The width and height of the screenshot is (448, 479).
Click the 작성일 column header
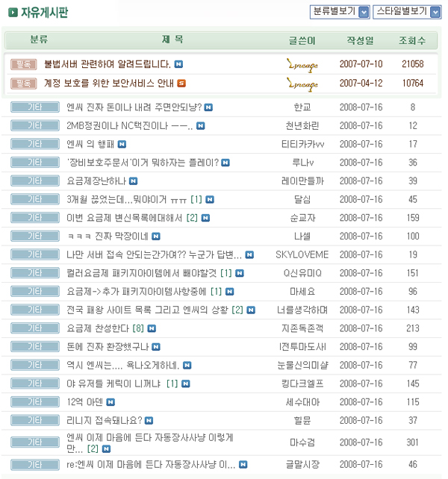(x=361, y=40)
